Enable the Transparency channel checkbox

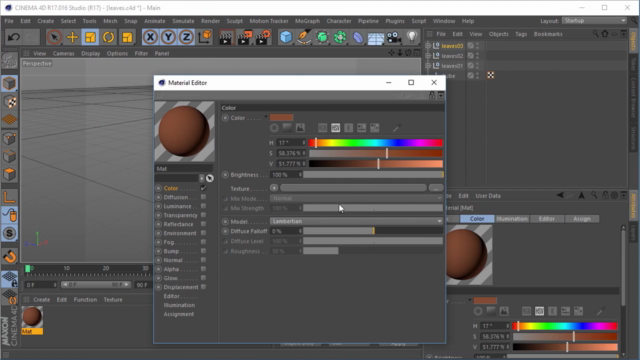tap(203, 215)
